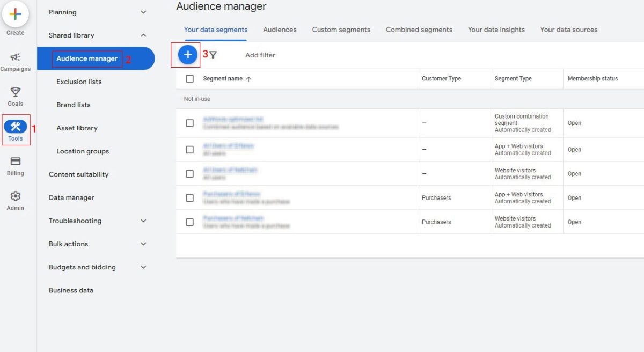Open Your data insights tab
Viewport: 644px width, 352px height.
[496, 30]
